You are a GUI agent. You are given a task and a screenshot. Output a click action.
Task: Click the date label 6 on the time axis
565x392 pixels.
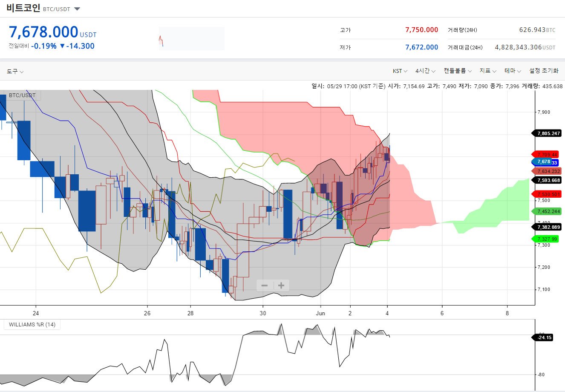point(442,313)
